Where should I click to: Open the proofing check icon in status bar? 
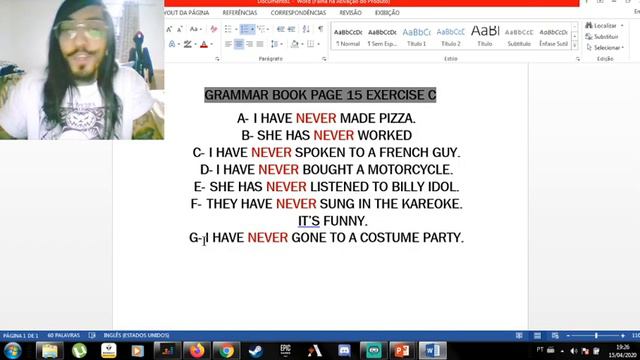(x=92, y=335)
